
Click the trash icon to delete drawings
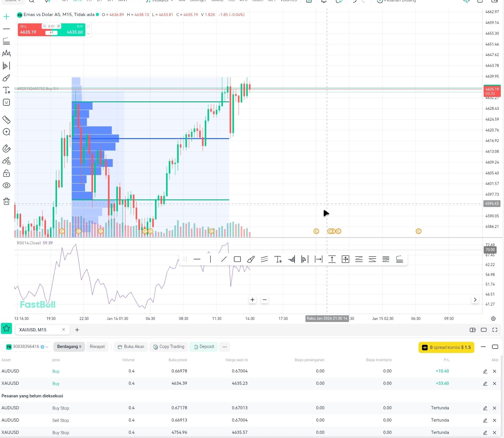[6, 201]
